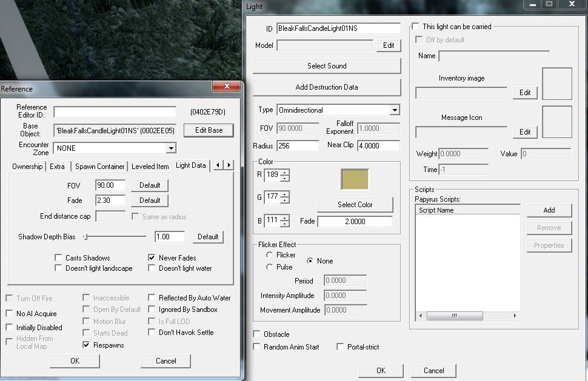The width and height of the screenshot is (588, 381).
Task: Open the Ownership tab
Action: click(x=27, y=166)
